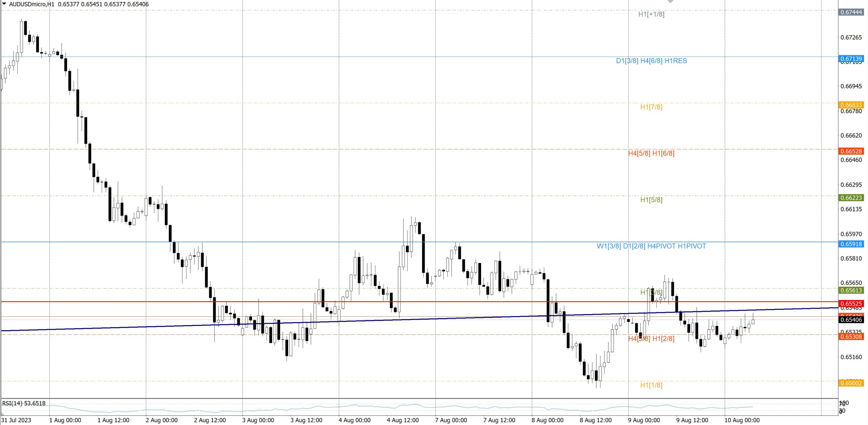Click the AUDUSDmicro,H1 chart title text
Screen dimensions: 868x425
pos(31,4)
